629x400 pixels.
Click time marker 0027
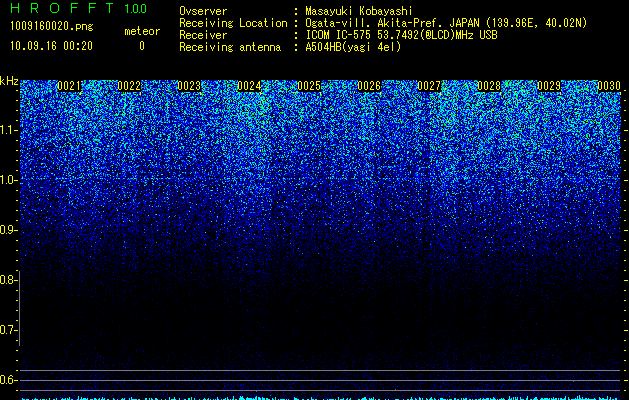click(x=429, y=86)
